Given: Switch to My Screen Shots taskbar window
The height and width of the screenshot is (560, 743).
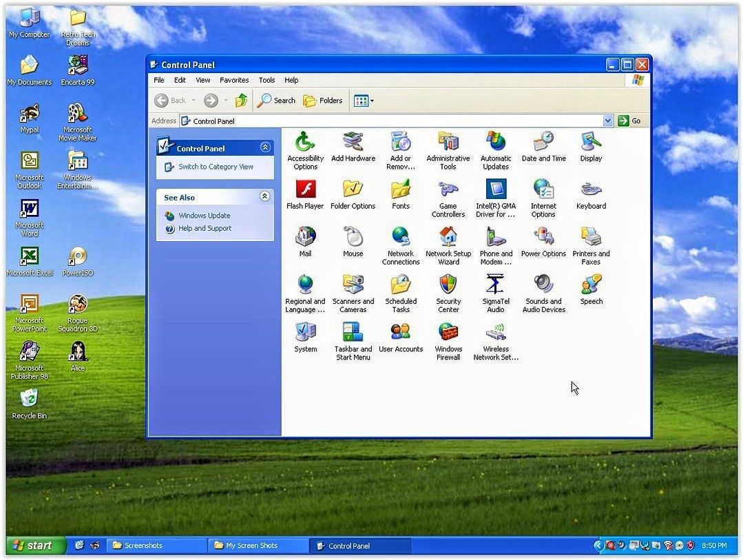Looking at the screenshot, I should tap(258, 546).
